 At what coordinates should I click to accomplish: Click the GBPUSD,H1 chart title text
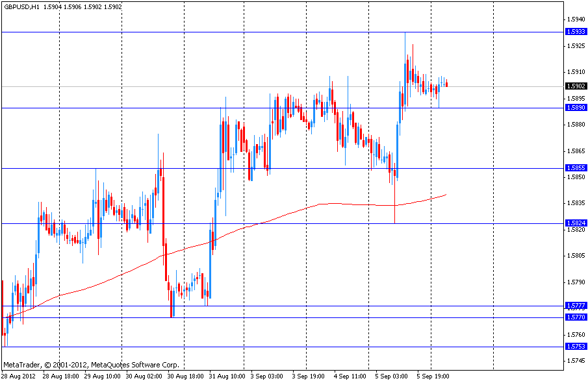coord(22,6)
